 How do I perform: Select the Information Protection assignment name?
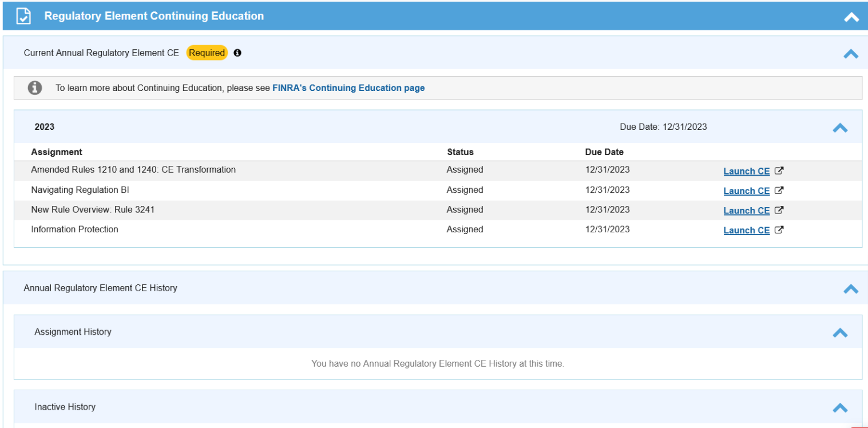[74, 229]
